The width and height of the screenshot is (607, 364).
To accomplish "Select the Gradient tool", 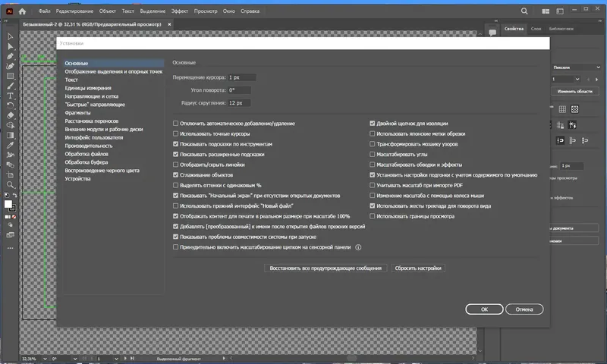I will 11,136.
